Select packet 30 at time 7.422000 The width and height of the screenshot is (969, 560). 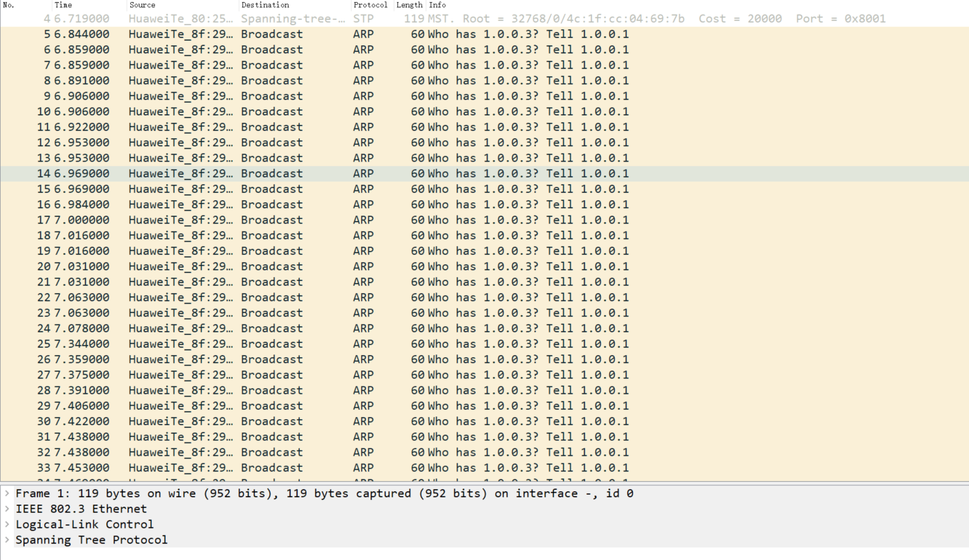484,421
